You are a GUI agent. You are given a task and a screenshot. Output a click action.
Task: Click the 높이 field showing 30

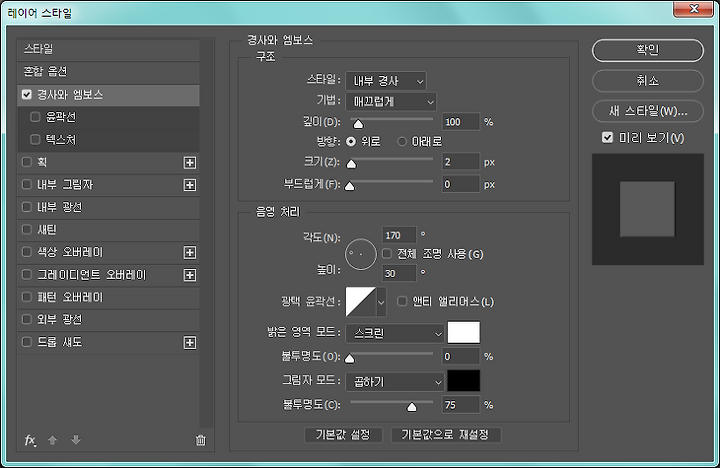pos(399,273)
